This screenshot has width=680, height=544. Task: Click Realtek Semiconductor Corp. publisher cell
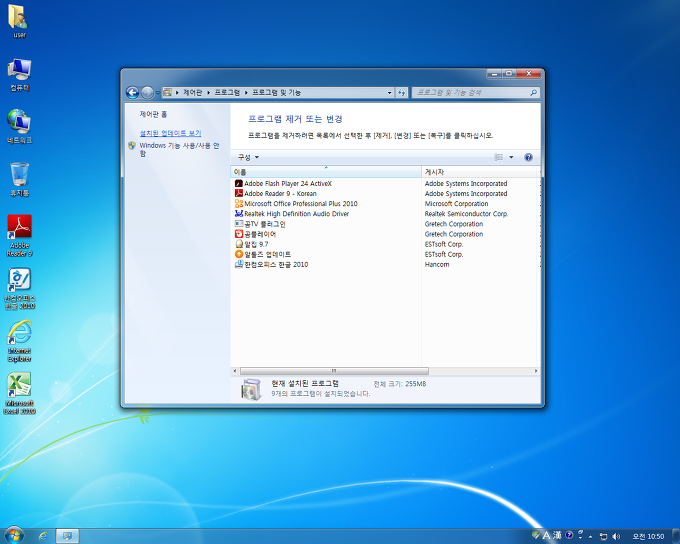click(x=466, y=213)
